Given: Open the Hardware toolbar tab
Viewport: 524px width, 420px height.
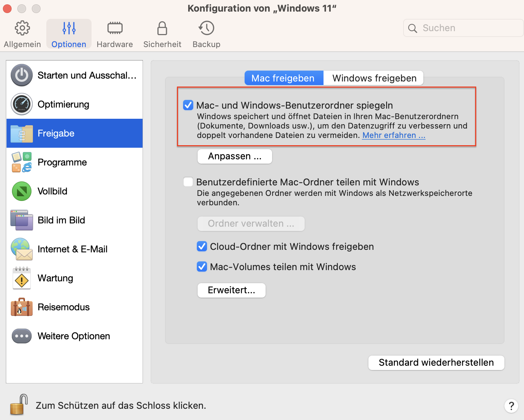Looking at the screenshot, I should click(x=115, y=34).
